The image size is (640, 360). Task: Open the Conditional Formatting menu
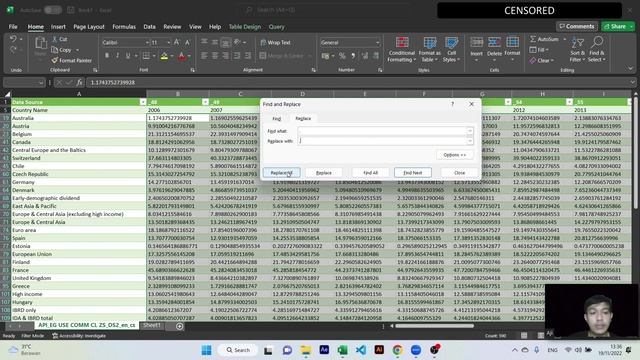[x=402, y=49]
